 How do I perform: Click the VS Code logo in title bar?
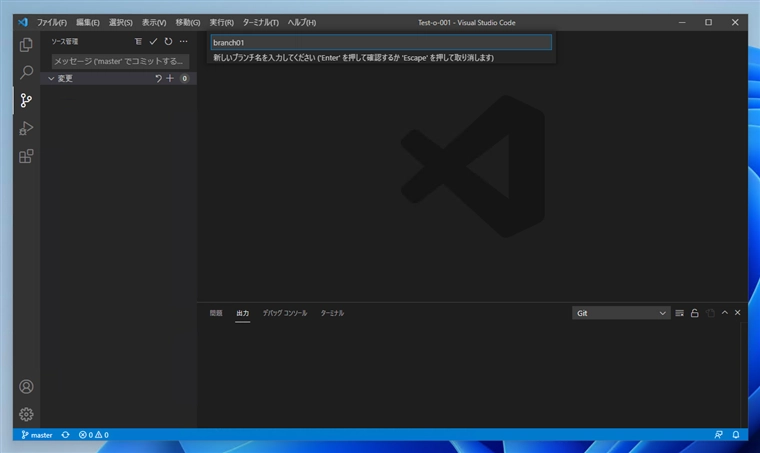pyautogui.click(x=23, y=22)
